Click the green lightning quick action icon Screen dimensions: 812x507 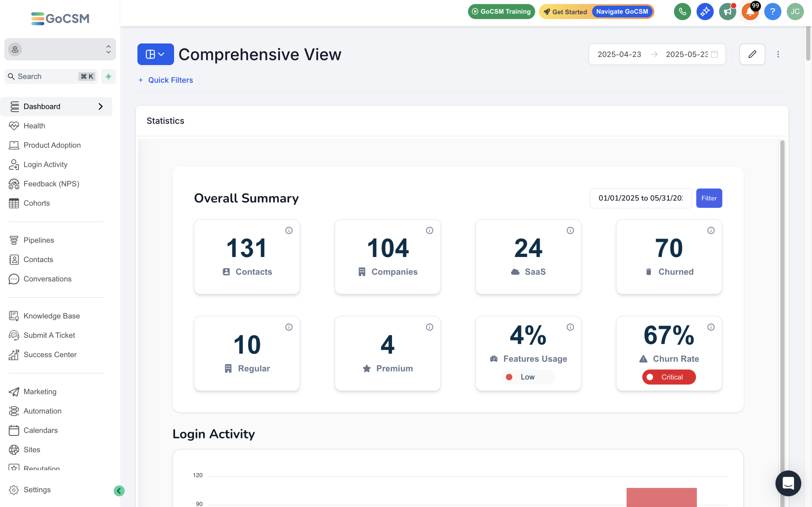[108, 76]
